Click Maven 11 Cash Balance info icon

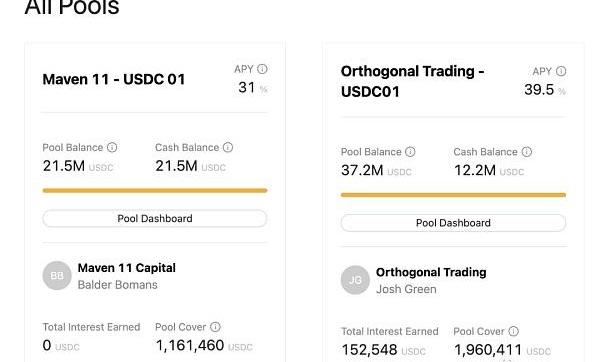[228, 147]
